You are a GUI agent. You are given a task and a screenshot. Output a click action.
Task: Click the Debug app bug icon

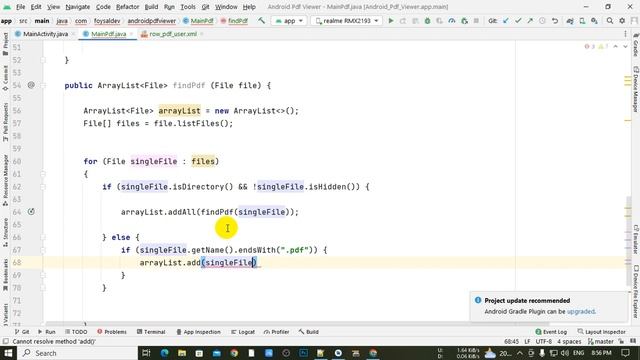427,21
